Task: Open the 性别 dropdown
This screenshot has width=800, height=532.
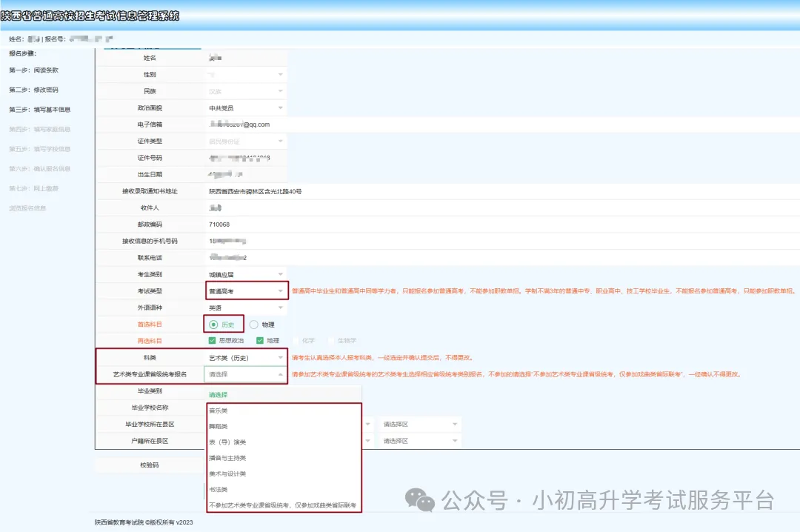Action: pyautogui.click(x=246, y=75)
